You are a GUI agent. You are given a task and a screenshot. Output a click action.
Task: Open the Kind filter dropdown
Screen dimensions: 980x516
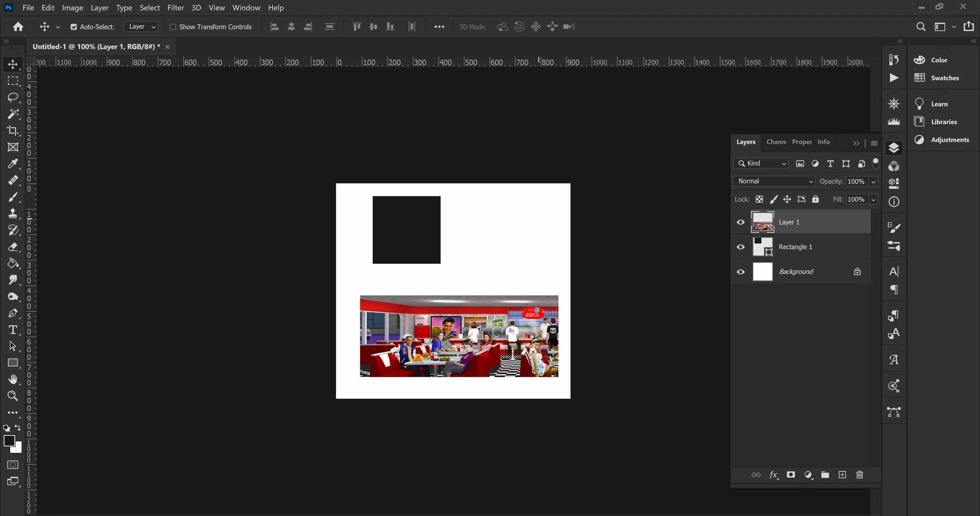click(761, 164)
